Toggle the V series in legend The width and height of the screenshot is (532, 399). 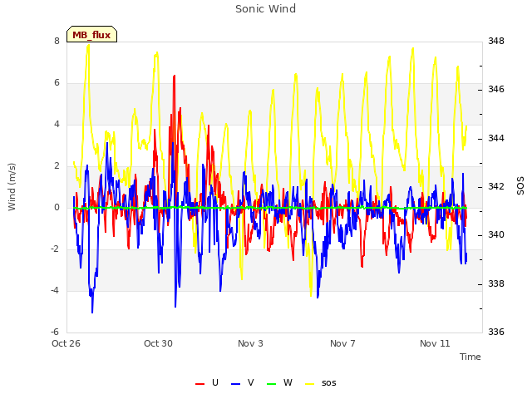[242, 383]
